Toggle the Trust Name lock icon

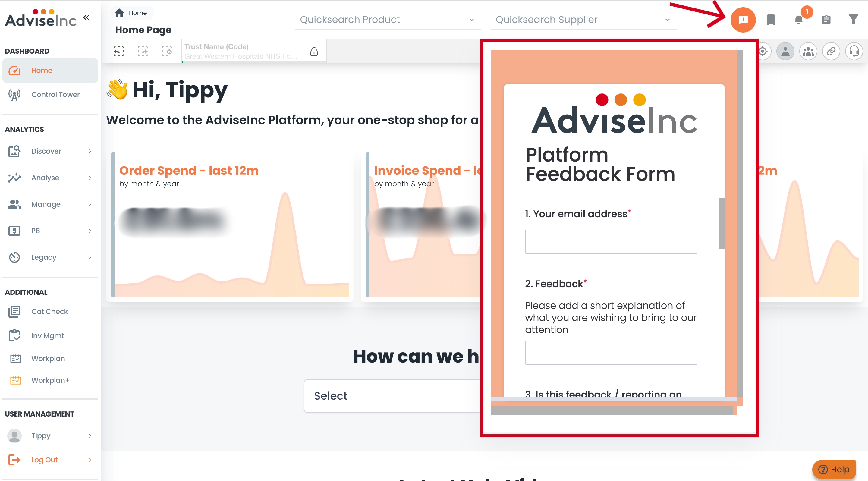(x=314, y=52)
